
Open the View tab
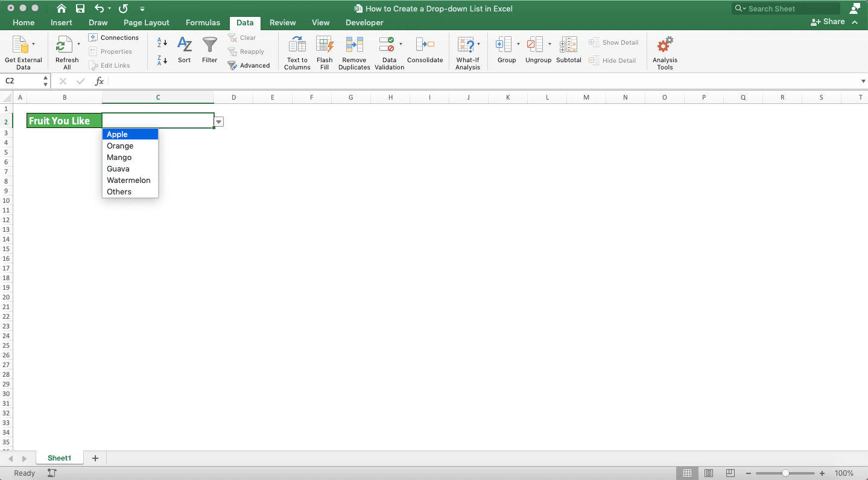[321, 22]
